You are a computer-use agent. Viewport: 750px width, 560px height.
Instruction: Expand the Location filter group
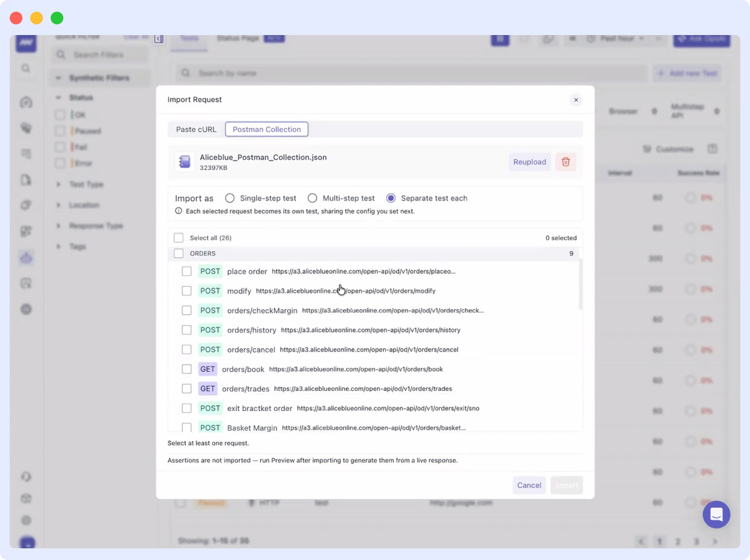58,205
